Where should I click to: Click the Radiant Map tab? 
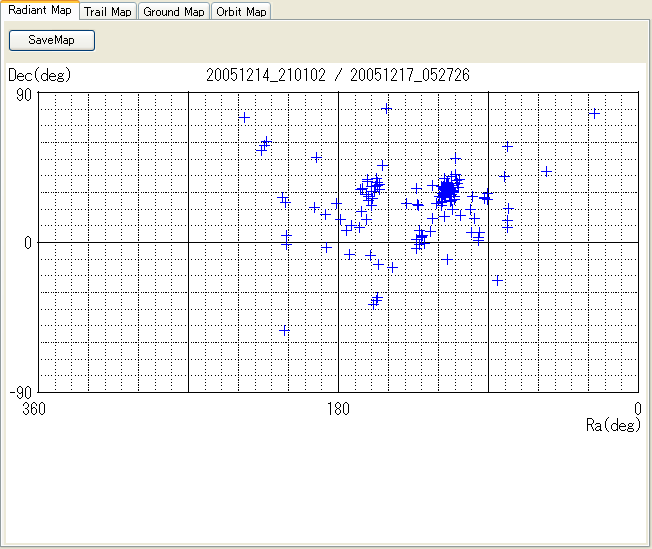tap(39, 11)
